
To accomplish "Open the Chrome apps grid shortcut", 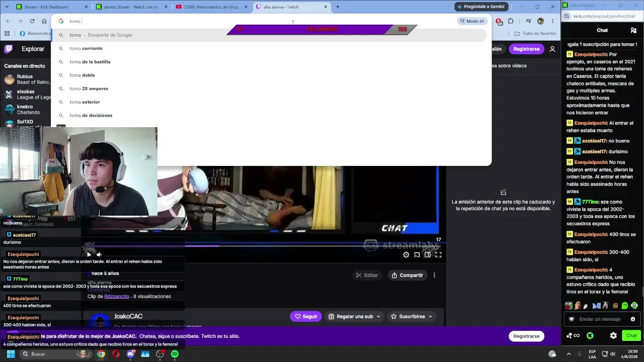I will coord(7,34).
